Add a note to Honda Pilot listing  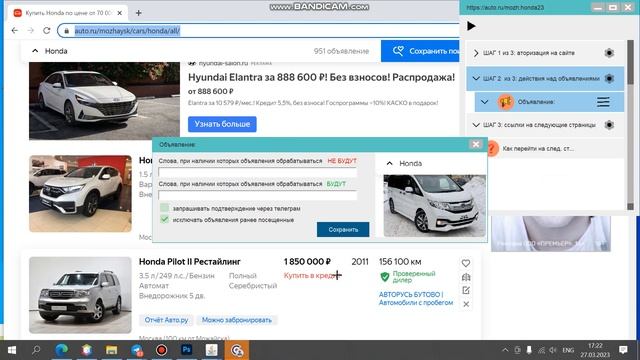click(466, 290)
